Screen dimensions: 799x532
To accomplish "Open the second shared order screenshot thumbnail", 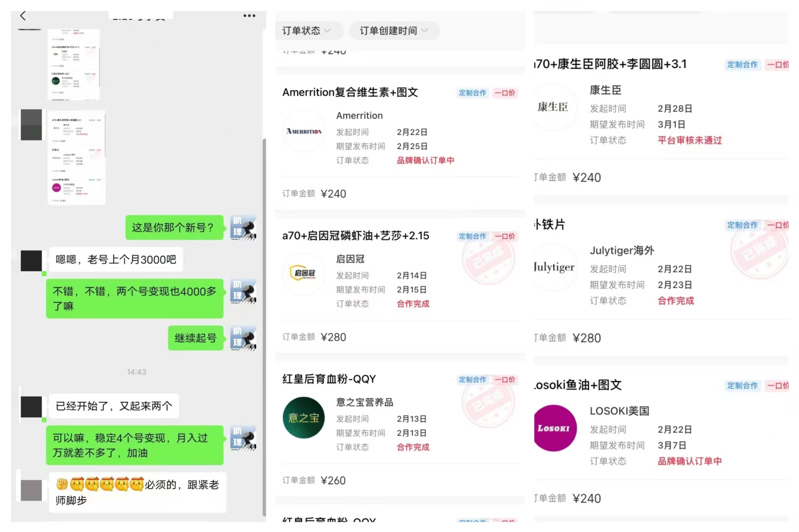I will (77, 158).
